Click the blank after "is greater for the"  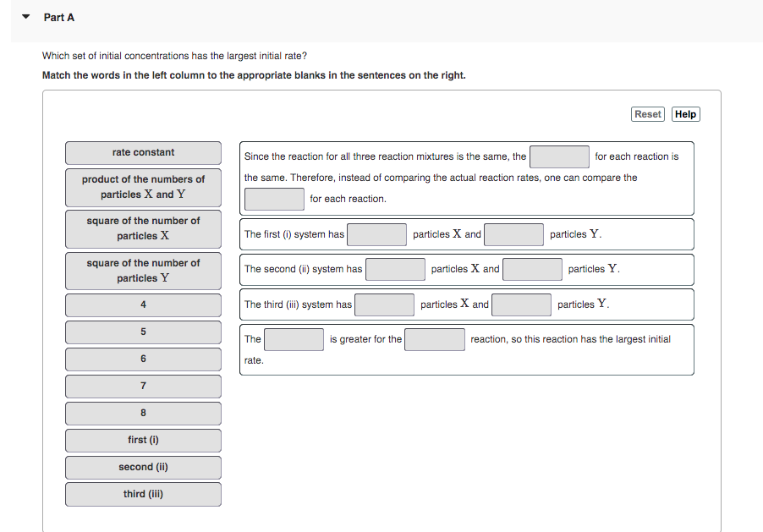(x=434, y=339)
